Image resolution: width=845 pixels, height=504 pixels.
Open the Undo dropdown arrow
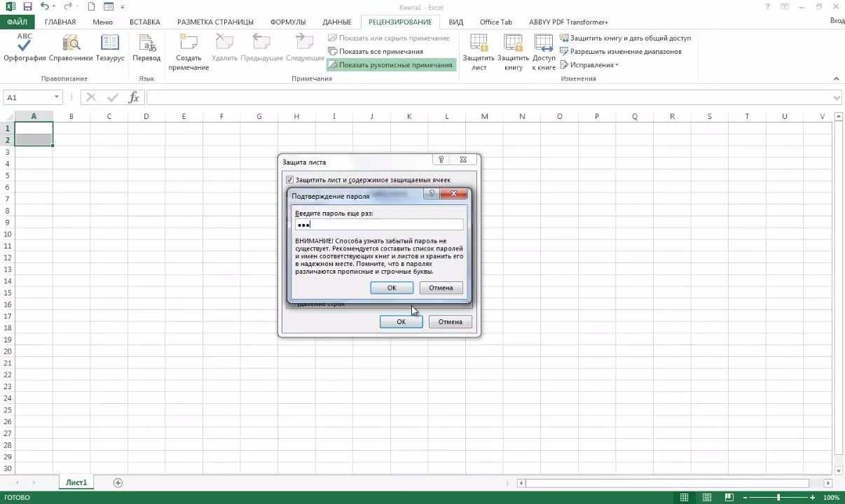tap(55, 7)
